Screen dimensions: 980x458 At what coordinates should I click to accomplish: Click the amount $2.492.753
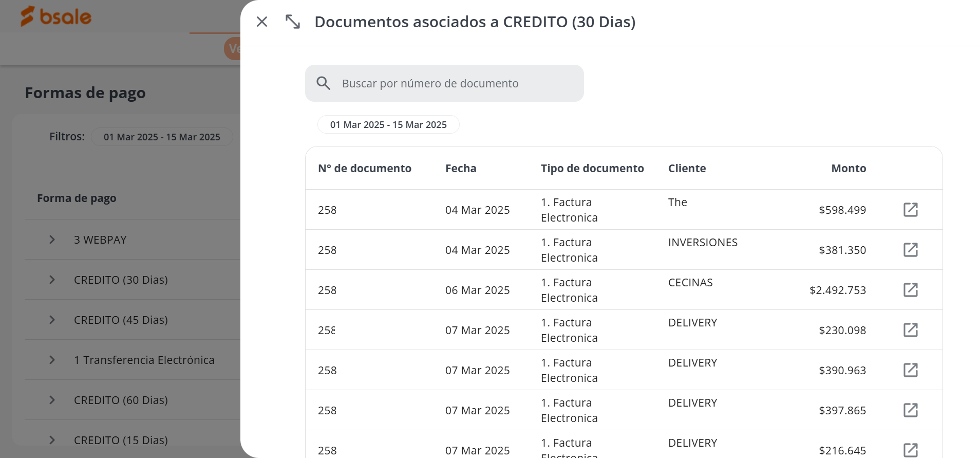(x=838, y=290)
